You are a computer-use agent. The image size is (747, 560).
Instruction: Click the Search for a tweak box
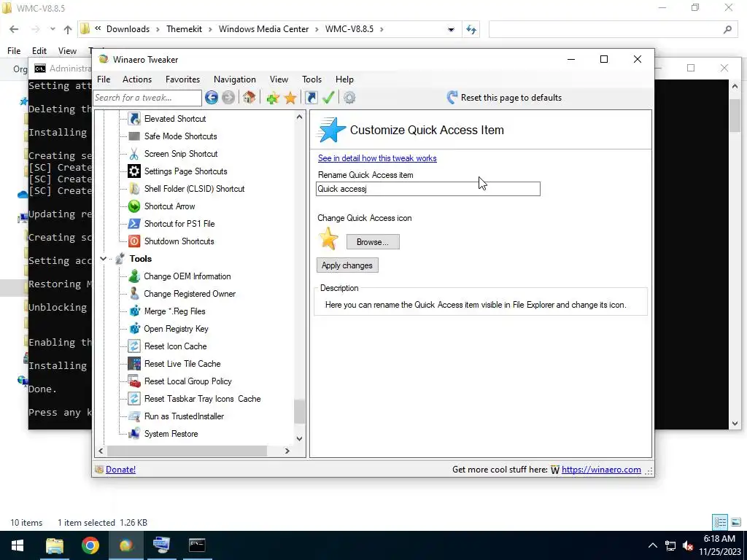(147, 98)
